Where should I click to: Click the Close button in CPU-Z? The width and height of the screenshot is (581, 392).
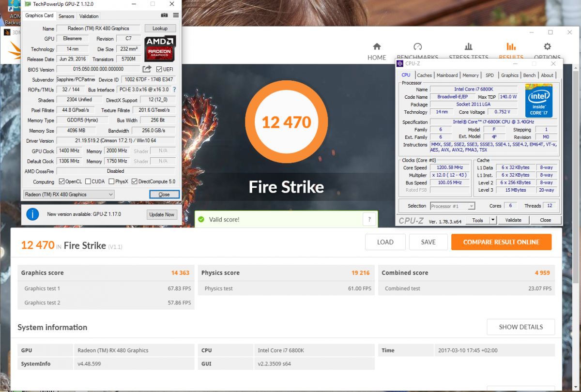click(x=545, y=220)
